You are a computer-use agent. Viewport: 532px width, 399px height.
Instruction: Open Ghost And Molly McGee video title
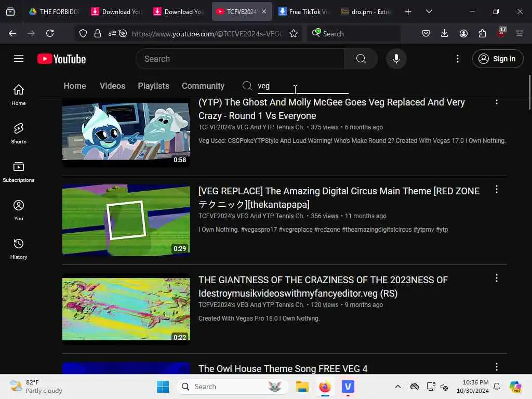(331, 109)
